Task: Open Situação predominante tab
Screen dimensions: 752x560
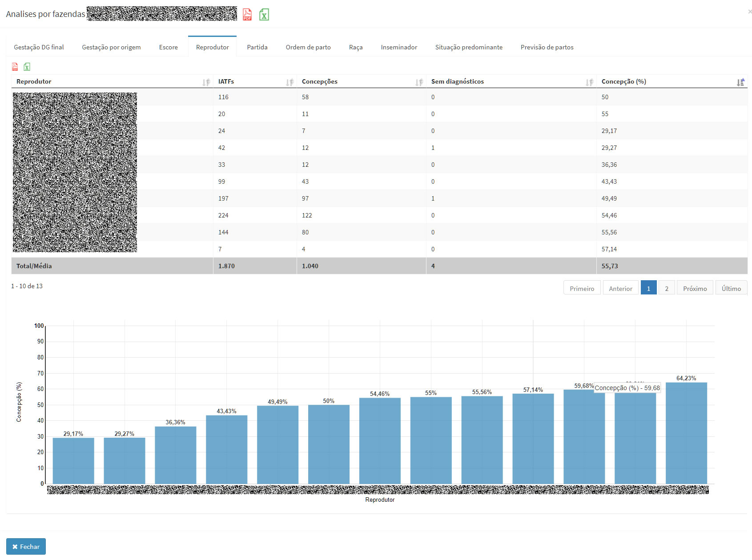Action: pos(469,47)
